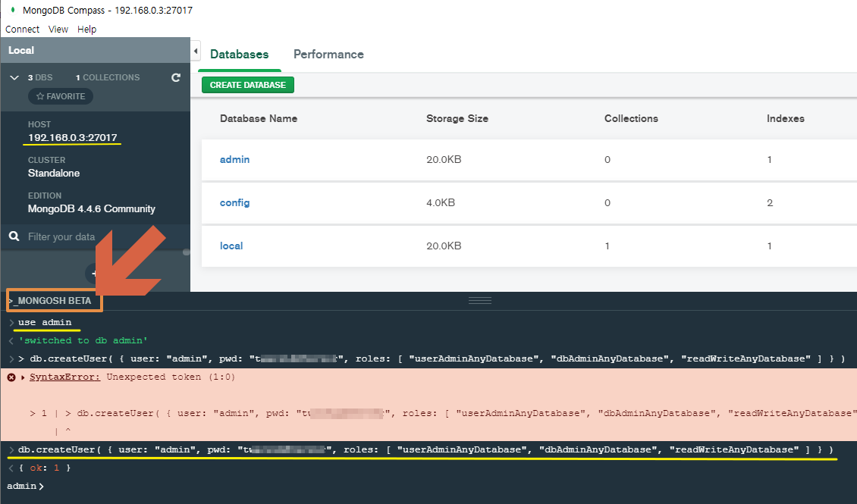Image resolution: width=857 pixels, height=504 pixels.
Task: Open the Help menu
Action: pos(86,29)
